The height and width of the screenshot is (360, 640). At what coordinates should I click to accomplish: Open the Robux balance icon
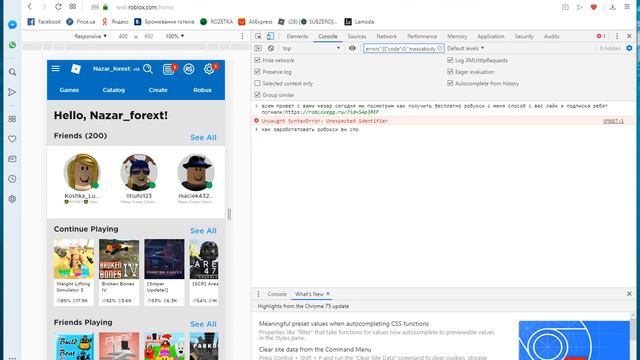coord(189,69)
